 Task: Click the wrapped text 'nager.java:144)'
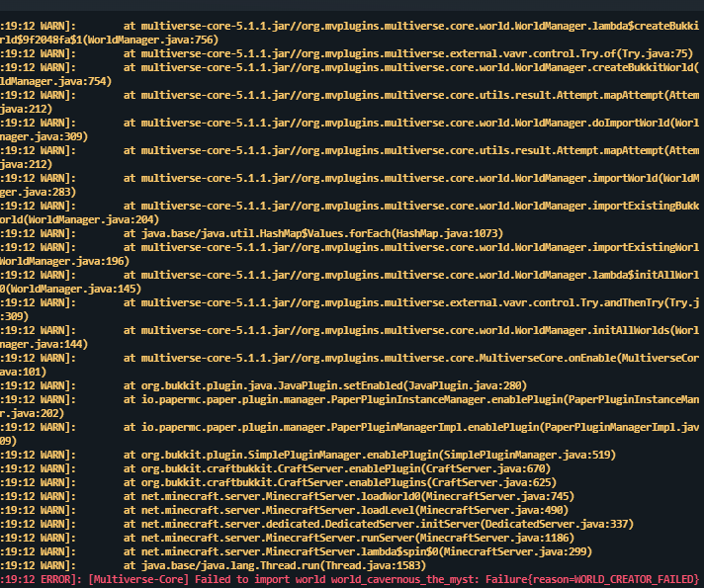(x=44, y=345)
